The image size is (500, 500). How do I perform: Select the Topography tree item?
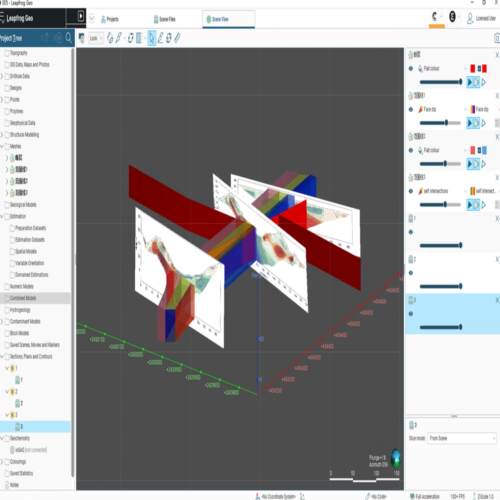click(19, 53)
